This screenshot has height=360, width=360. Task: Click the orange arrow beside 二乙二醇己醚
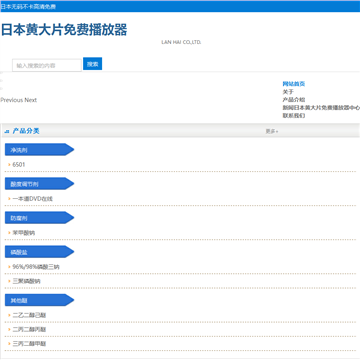(x=9, y=315)
